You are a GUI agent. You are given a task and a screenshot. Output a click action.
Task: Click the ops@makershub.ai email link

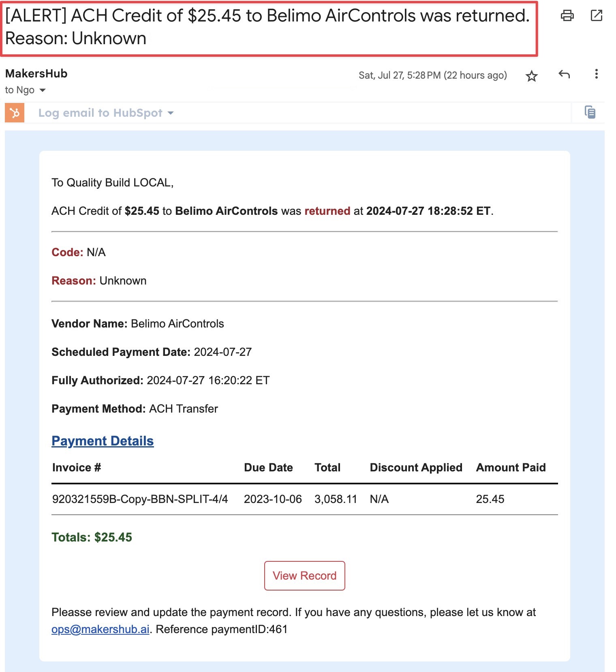tap(101, 629)
